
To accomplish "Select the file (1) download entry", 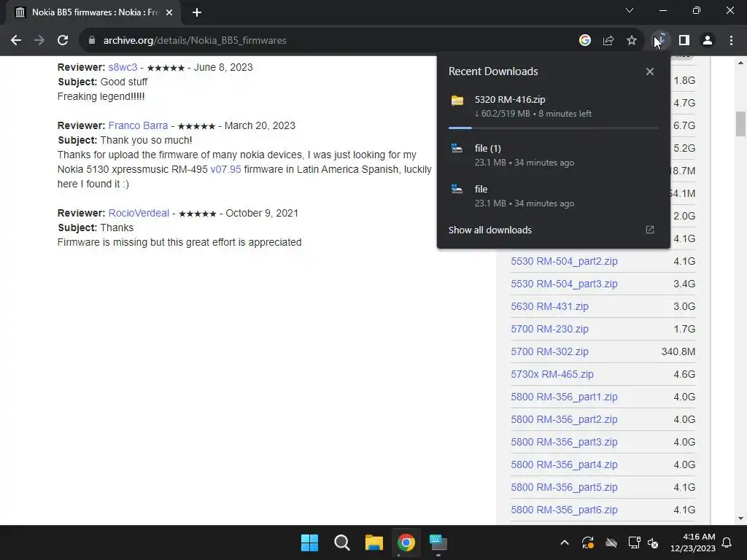I will click(x=554, y=155).
